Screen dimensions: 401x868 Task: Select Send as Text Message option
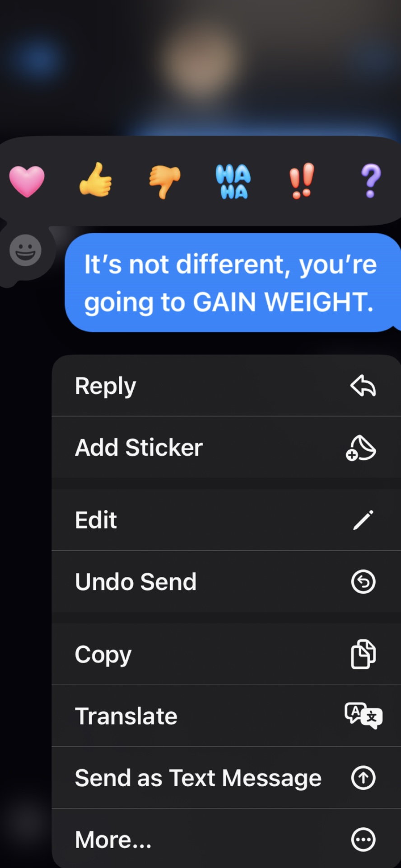[x=226, y=778]
